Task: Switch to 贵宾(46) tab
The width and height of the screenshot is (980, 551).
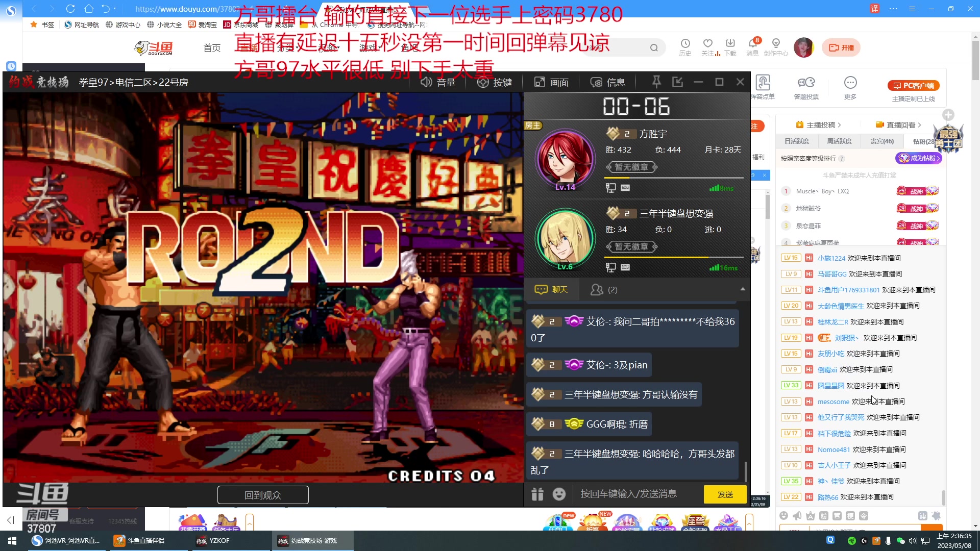Action: coord(882,141)
